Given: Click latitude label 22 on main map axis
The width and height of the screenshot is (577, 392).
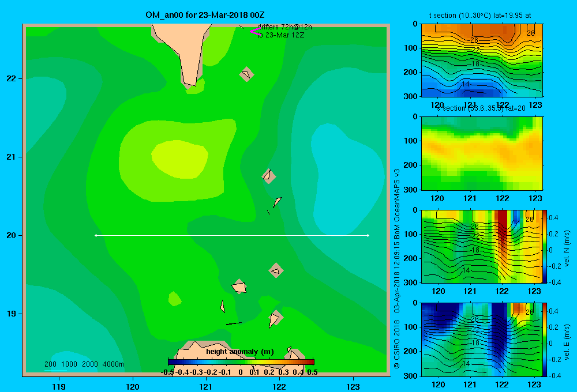Looking at the screenshot, I should click(x=12, y=78).
